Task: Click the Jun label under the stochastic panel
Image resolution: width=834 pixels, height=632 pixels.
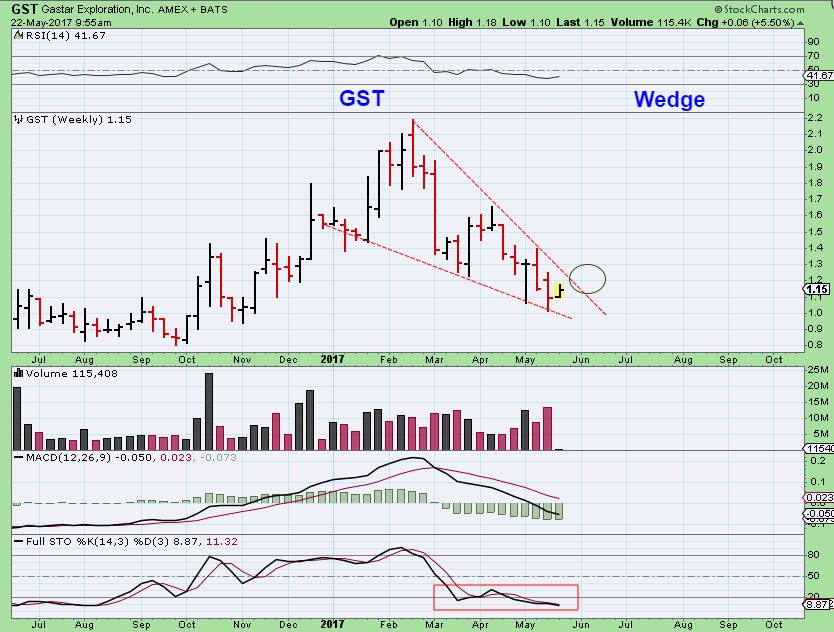Action: [x=581, y=624]
